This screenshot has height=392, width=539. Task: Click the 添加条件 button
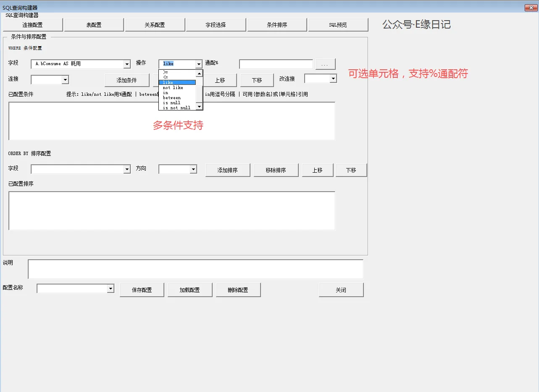pos(127,80)
